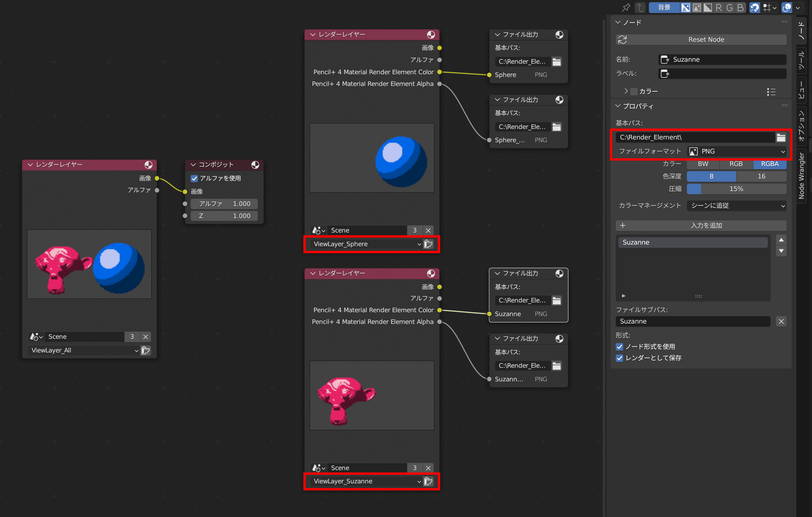Open カラーマネージメント シーンに追従 dropdown
The width and height of the screenshot is (812, 517).
tap(737, 206)
